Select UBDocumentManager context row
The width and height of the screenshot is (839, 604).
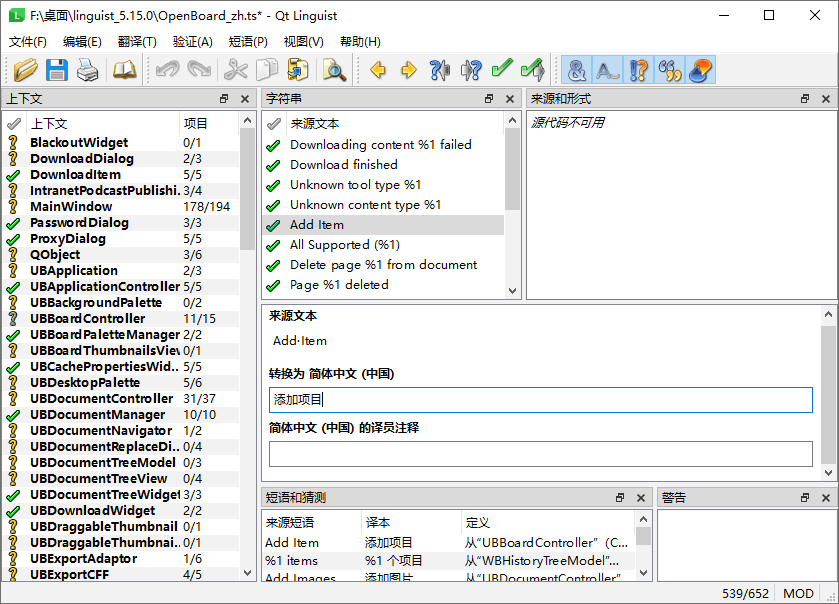(x=121, y=415)
